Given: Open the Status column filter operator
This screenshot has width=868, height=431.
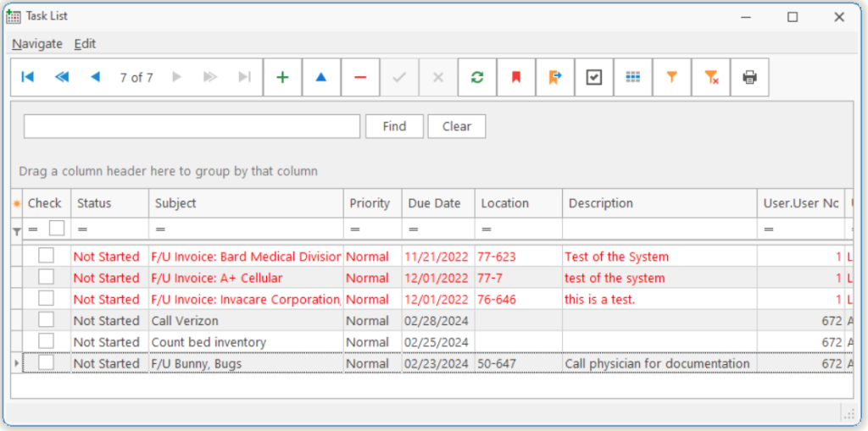Looking at the screenshot, I should 82,229.
